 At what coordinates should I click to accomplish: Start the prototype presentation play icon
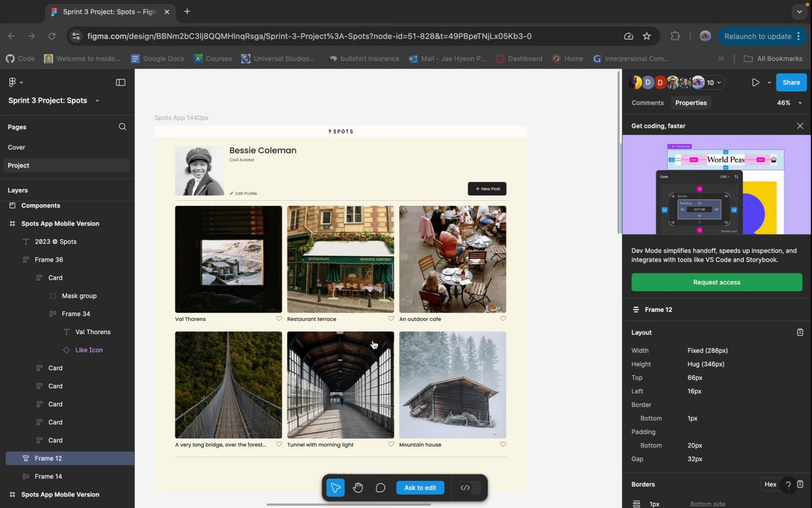(756, 83)
